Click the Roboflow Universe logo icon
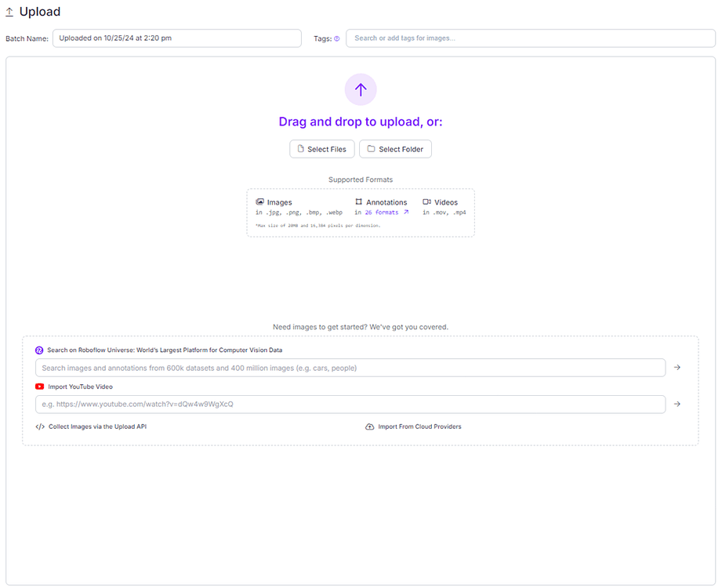 click(x=39, y=350)
